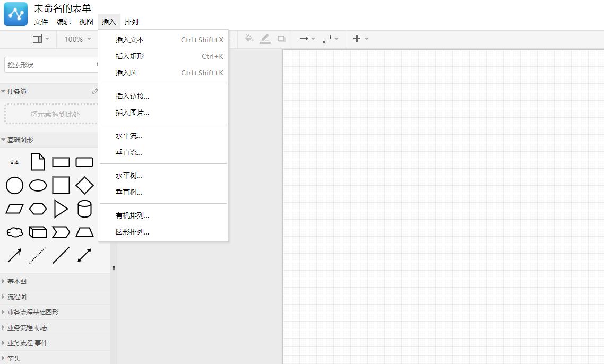This screenshot has width=604, height=364.
Task: Open the connection arrow style dropdown
Action: point(307,39)
